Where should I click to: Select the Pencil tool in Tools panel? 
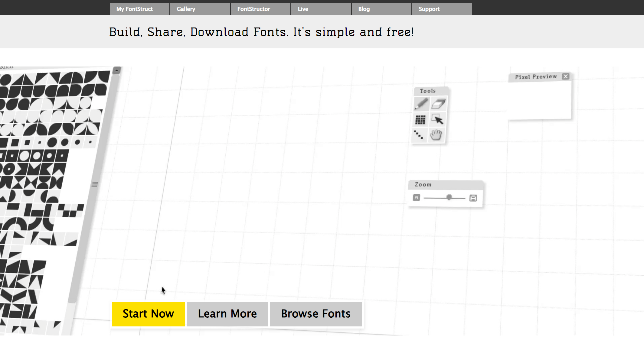[x=421, y=104]
